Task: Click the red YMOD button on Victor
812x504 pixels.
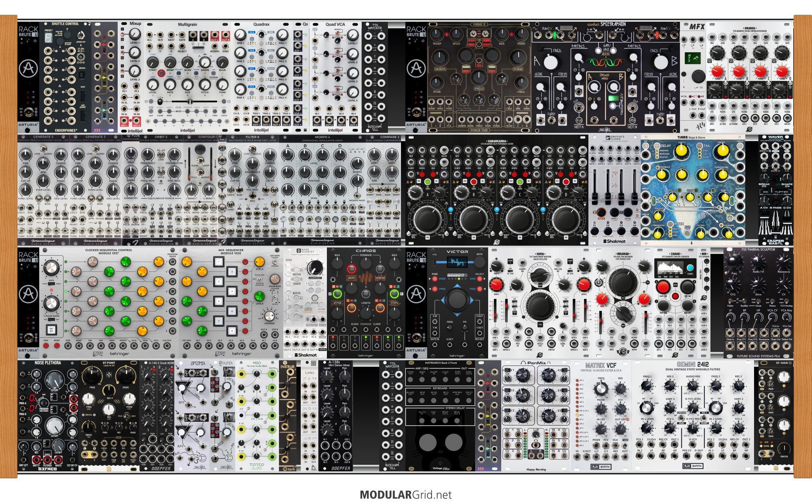Action: [434, 289]
